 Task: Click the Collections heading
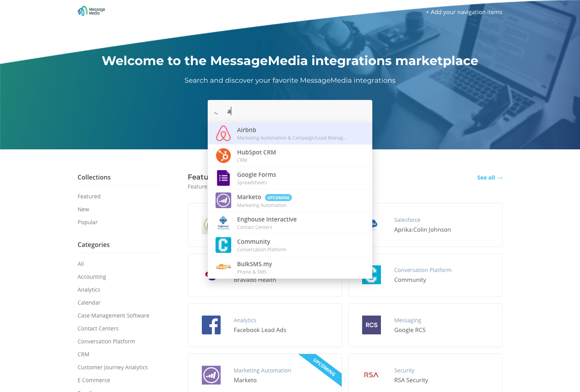(x=94, y=177)
